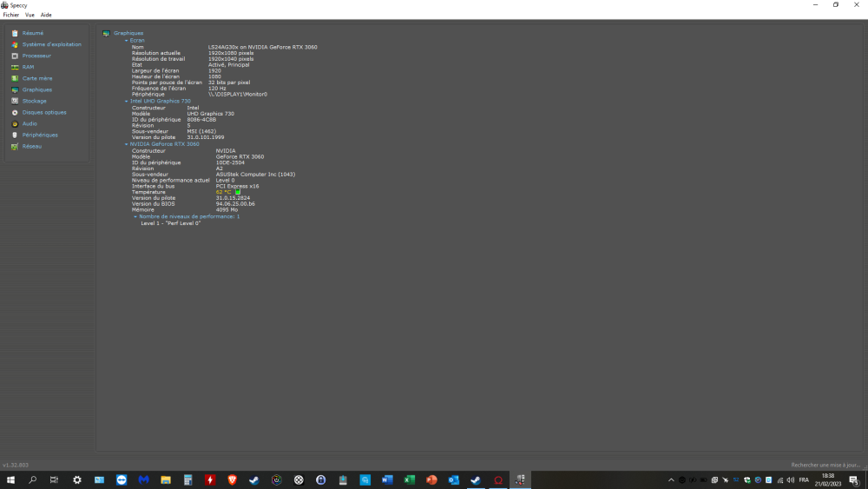Select the PCI Express x16 value
This screenshot has height=489, width=868.
(x=238, y=186)
